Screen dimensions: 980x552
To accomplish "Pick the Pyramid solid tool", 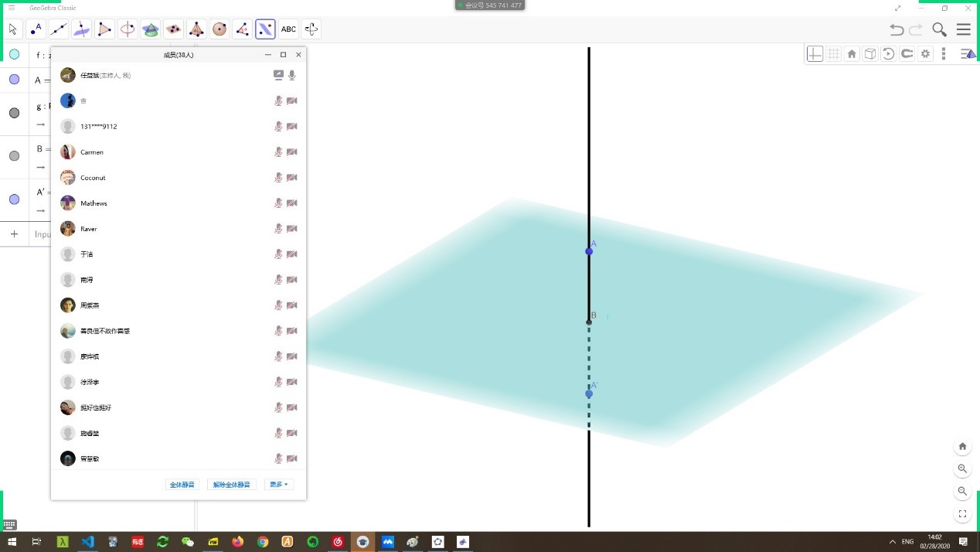I will [196, 29].
